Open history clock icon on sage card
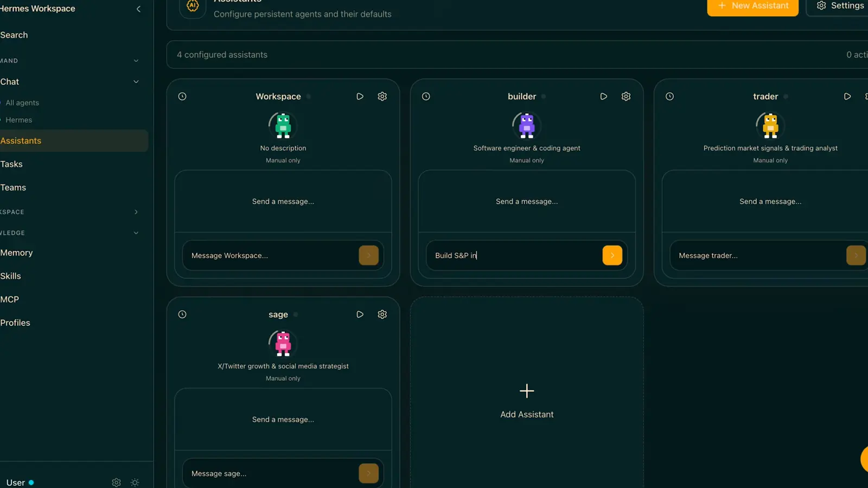This screenshot has height=488, width=868. coord(182,314)
